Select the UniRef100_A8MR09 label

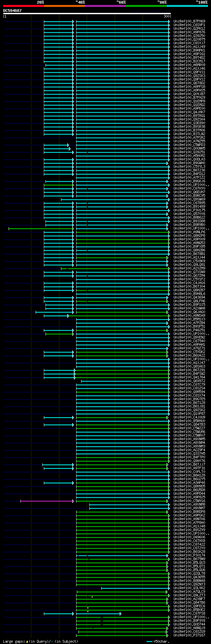point(189,65)
